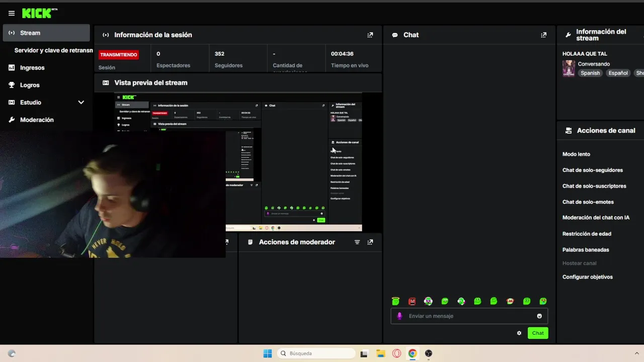Toggle Chat de solo-seguidores
Image resolution: width=644 pixels, height=362 pixels.
click(593, 170)
